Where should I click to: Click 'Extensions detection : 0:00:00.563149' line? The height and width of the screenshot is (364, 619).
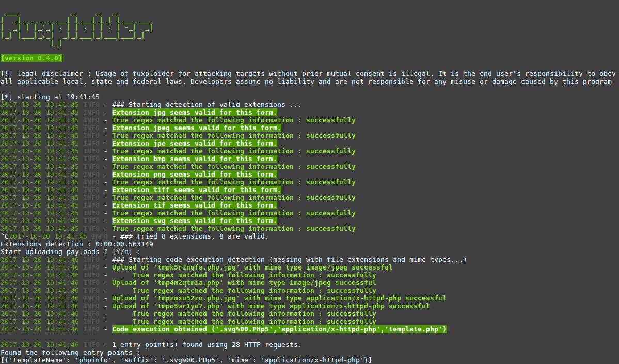pos(77,244)
